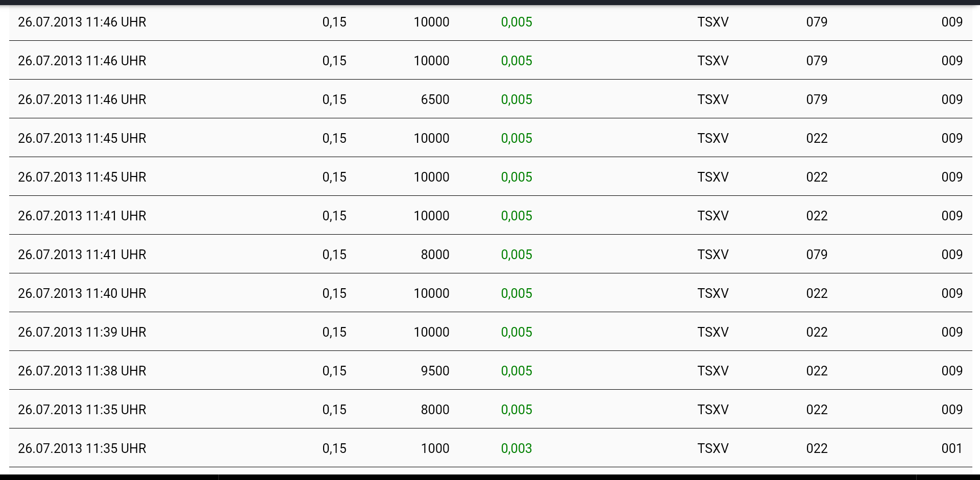The height and width of the screenshot is (480, 980).
Task: Click 10000 volume in the 11:40 row
Action: (431, 293)
